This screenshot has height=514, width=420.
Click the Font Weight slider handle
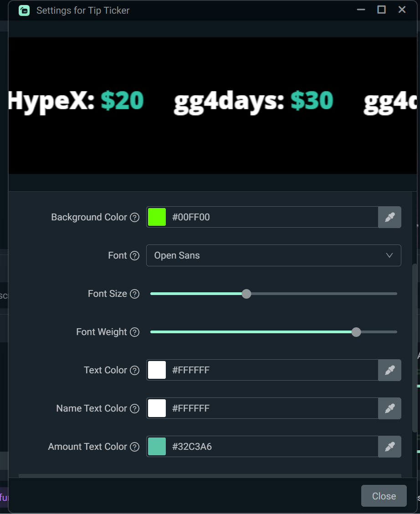356,332
